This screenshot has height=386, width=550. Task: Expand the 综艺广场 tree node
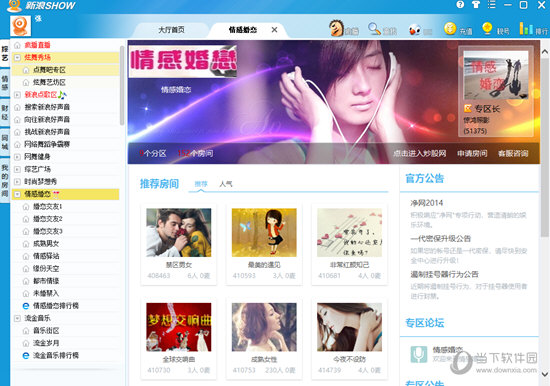17,169
